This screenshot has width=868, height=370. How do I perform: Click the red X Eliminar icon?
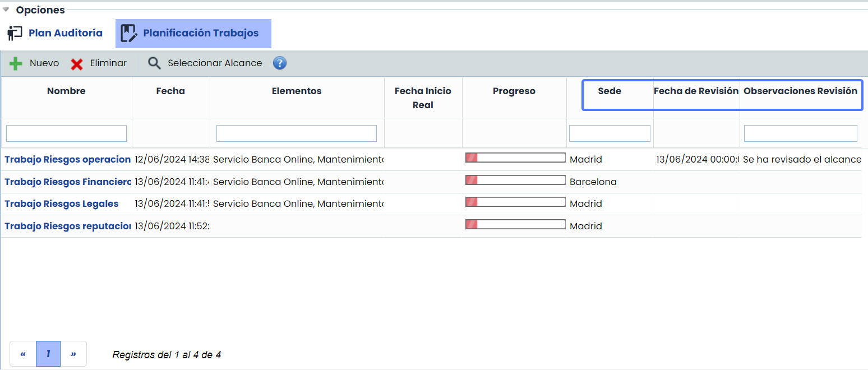tap(77, 64)
